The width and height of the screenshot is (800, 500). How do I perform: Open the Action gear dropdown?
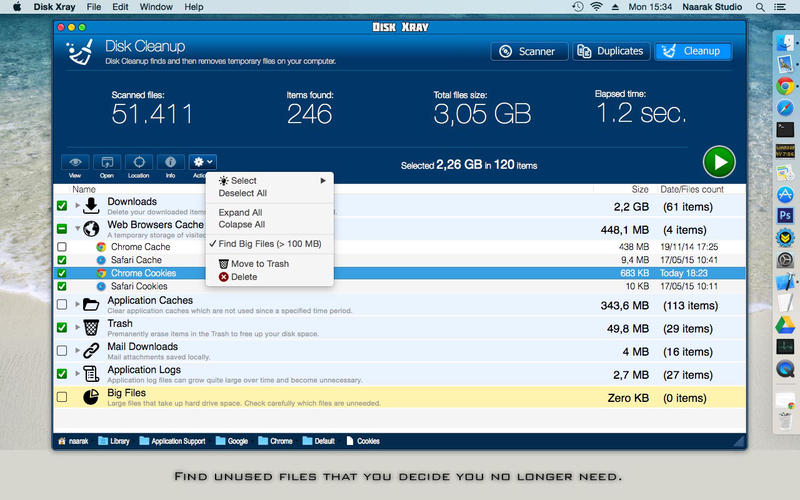203,162
